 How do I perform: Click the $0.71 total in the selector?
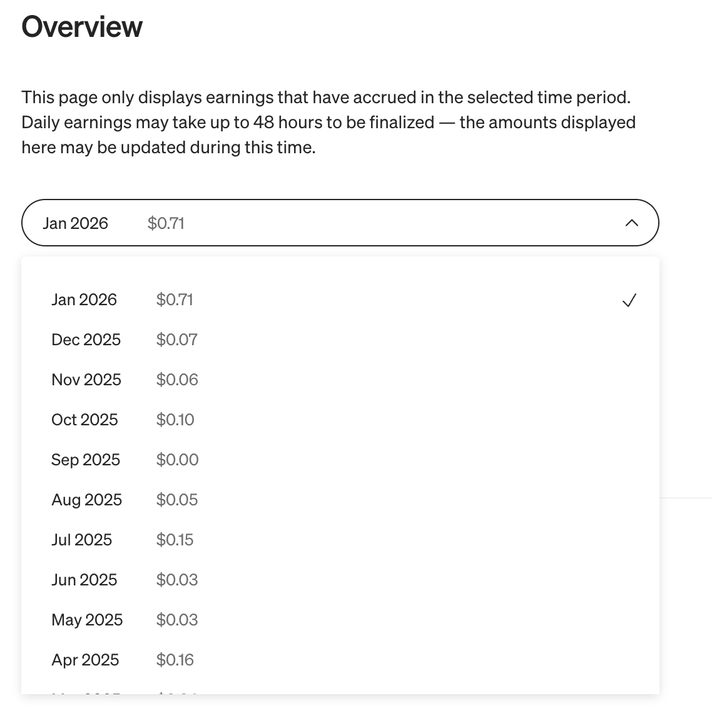(166, 223)
